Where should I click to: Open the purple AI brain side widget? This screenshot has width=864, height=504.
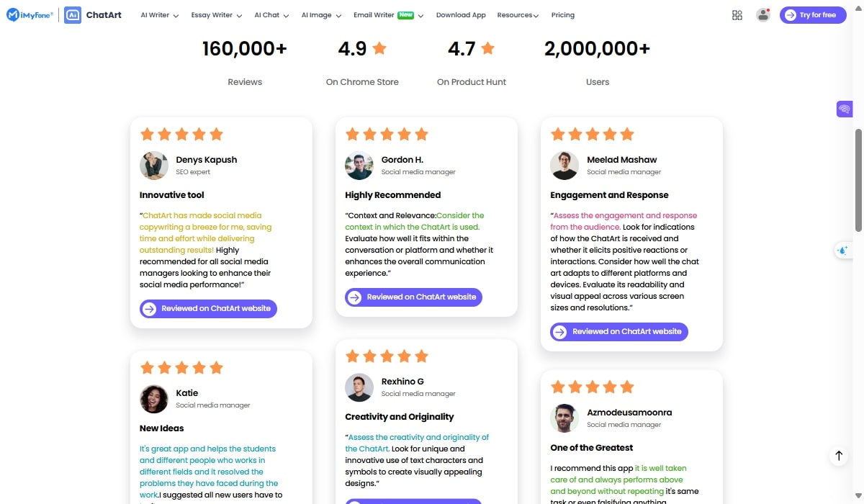click(x=845, y=109)
